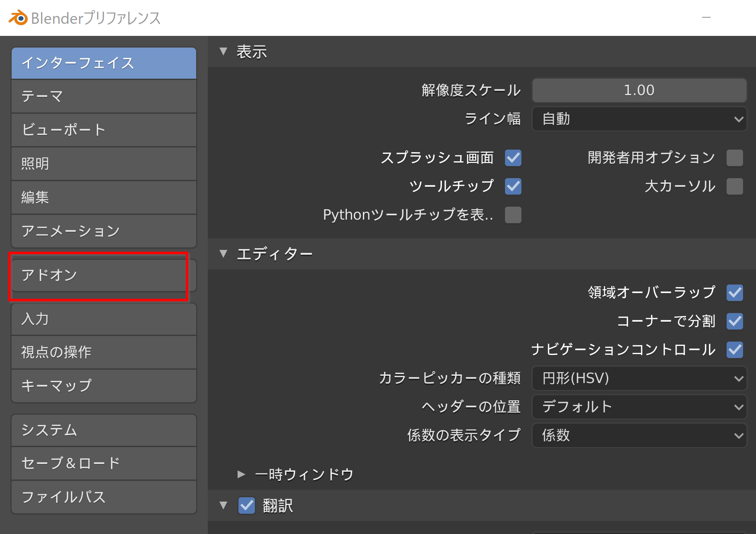Open the テーマ section

tap(104, 96)
